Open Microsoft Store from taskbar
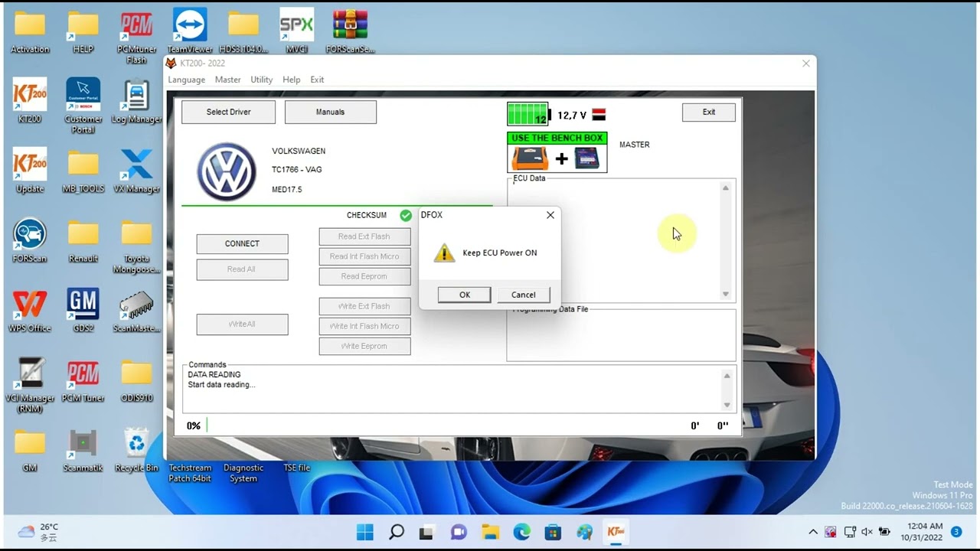The height and width of the screenshot is (551, 980). (553, 532)
